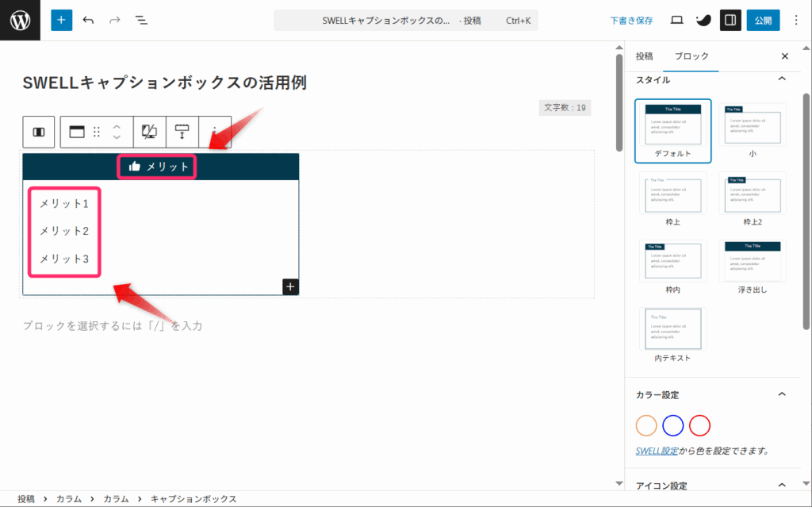
Task: Click the 下書き保存 button
Action: pyautogui.click(x=631, y=21)
